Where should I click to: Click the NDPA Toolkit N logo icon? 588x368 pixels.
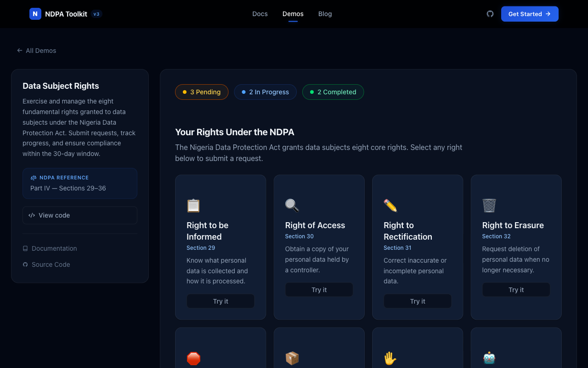pyautogui.click(x=35, y=14)
